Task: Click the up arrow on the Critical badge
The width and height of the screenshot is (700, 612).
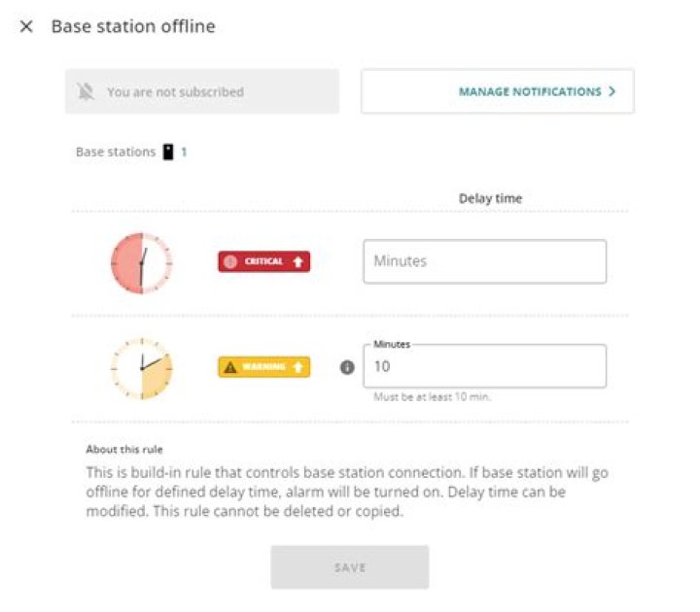Action: tap(297, 261)
